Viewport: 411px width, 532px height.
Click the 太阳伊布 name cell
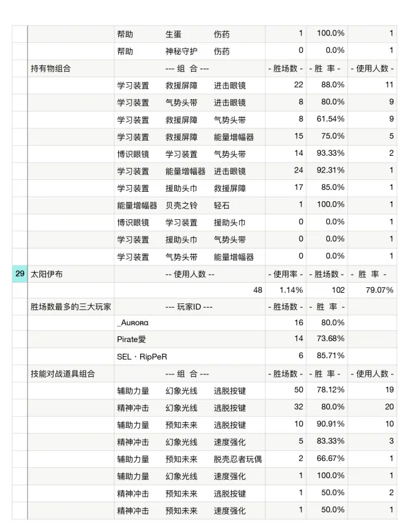tap(70, 273)
